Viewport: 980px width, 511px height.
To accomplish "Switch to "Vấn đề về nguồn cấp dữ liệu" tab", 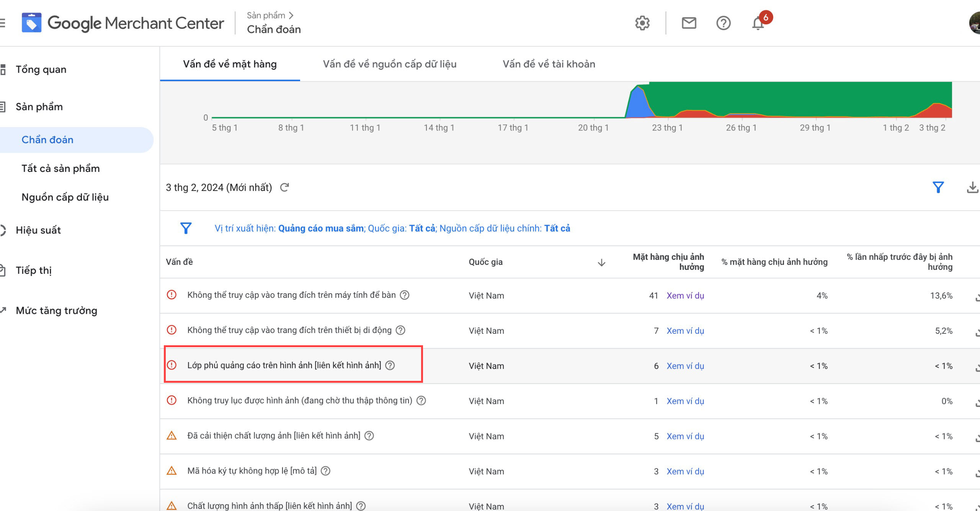I will click(x=389, y=64).
